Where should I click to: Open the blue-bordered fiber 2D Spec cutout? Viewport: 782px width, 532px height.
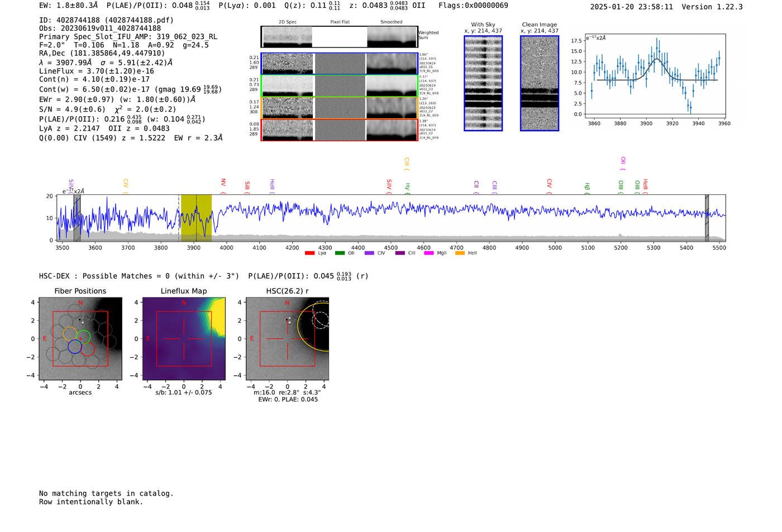point(288,64)
